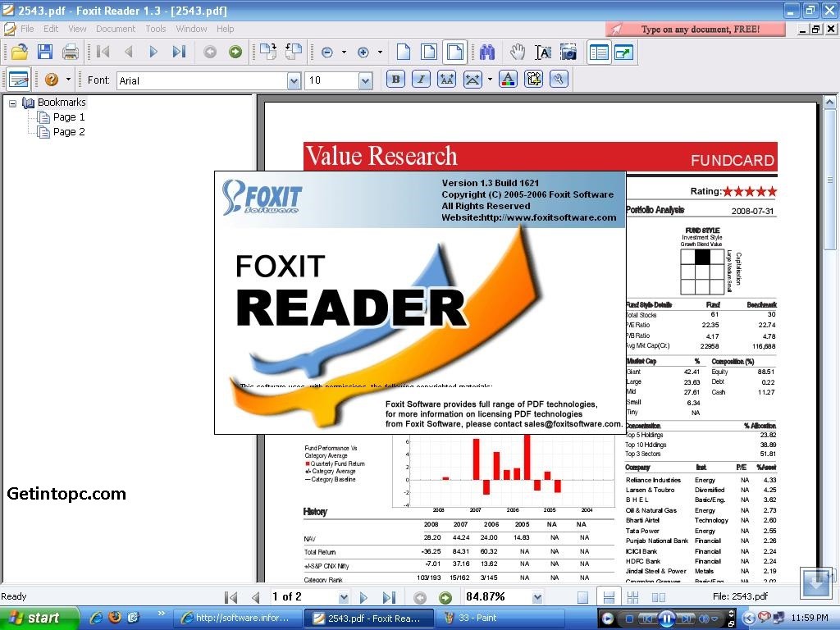Select Continuous page layout in status bar
The width and height of the screenshot is (840, 630).
click(609, 597)
